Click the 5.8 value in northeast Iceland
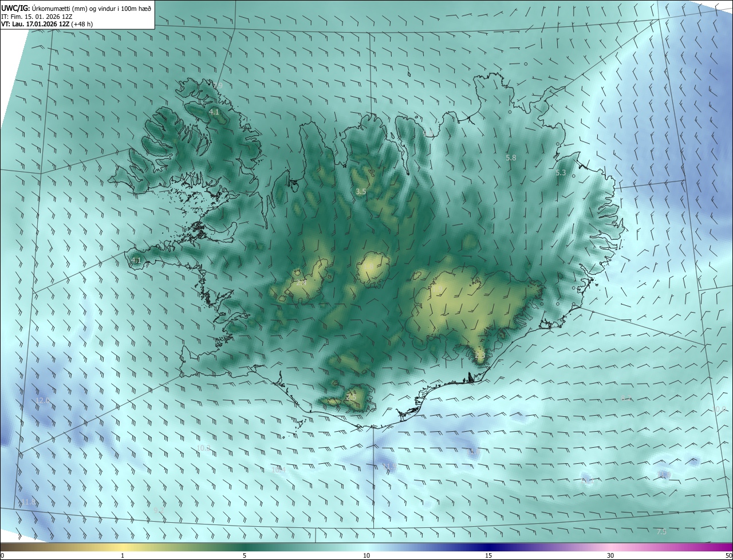Viewport: 733px width, 560px height. [511, 157]
